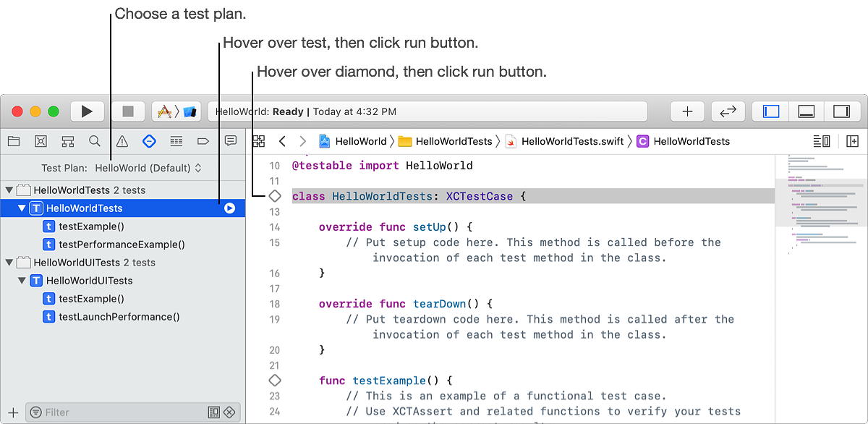Go back with the editor back arrow
Viewport: 868px width, 424px height.
(282, 141)
